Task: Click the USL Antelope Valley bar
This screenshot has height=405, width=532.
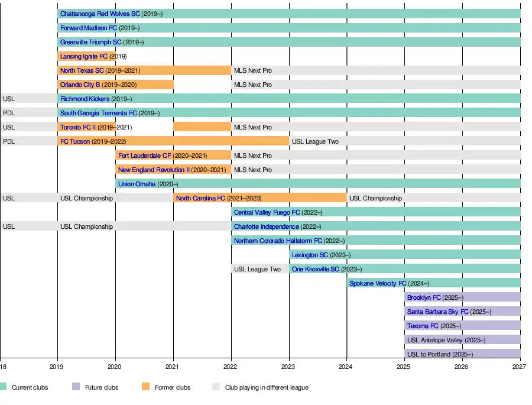Action: (462, 340)
